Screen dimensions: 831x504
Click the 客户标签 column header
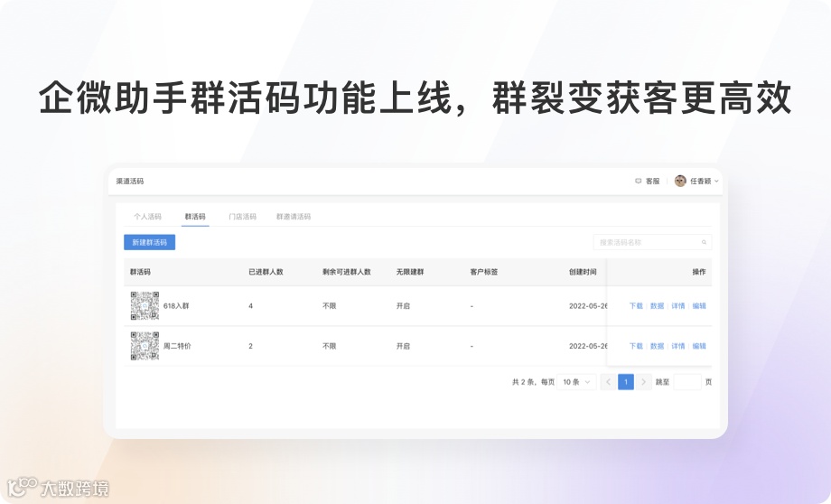tap(484, 272)
